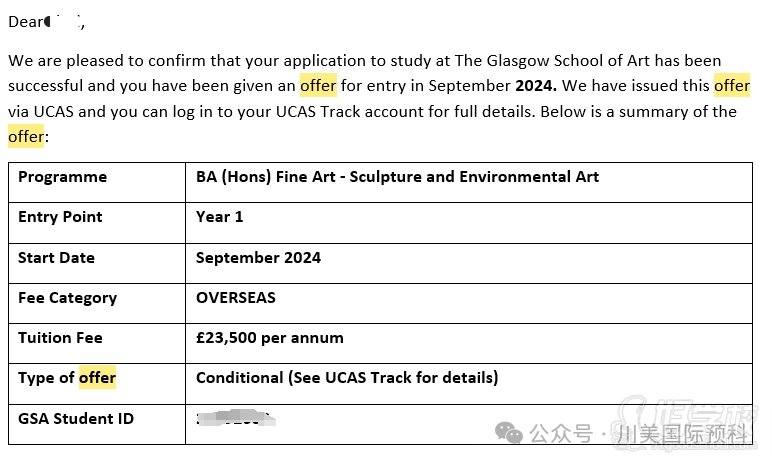This screenshot has height=464, width=772.
Task: Click the "Programme" row label
Action: [x=62, y=177]
